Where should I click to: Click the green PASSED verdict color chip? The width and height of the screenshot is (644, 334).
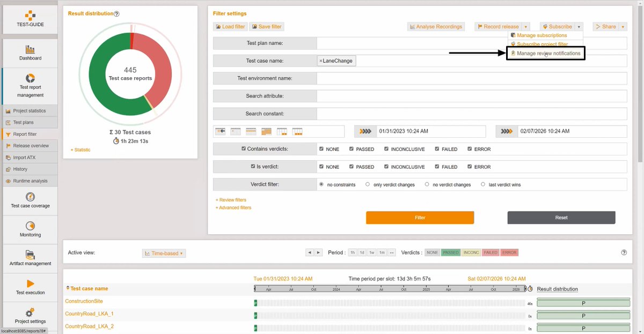click(451, 252)
